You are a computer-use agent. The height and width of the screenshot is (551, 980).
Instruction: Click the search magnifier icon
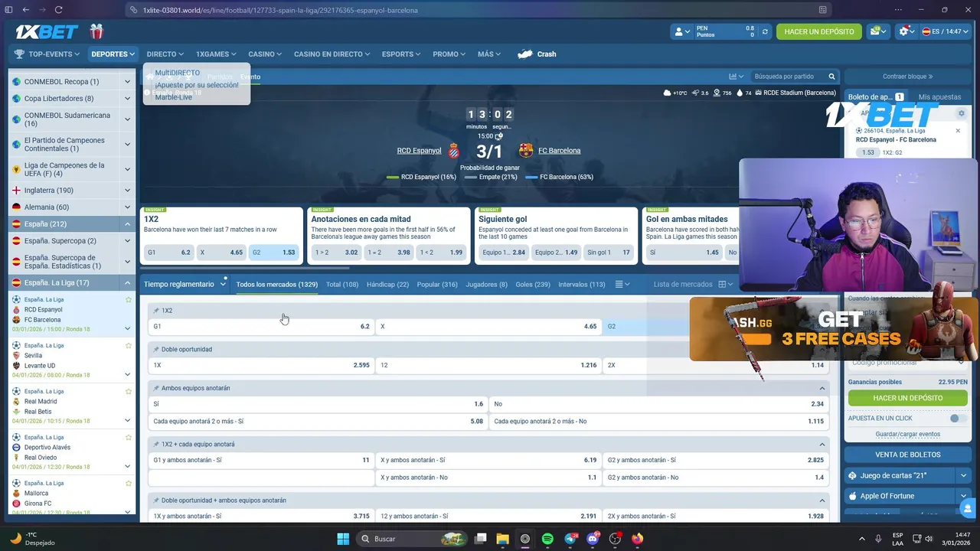[x=831, y=77]
